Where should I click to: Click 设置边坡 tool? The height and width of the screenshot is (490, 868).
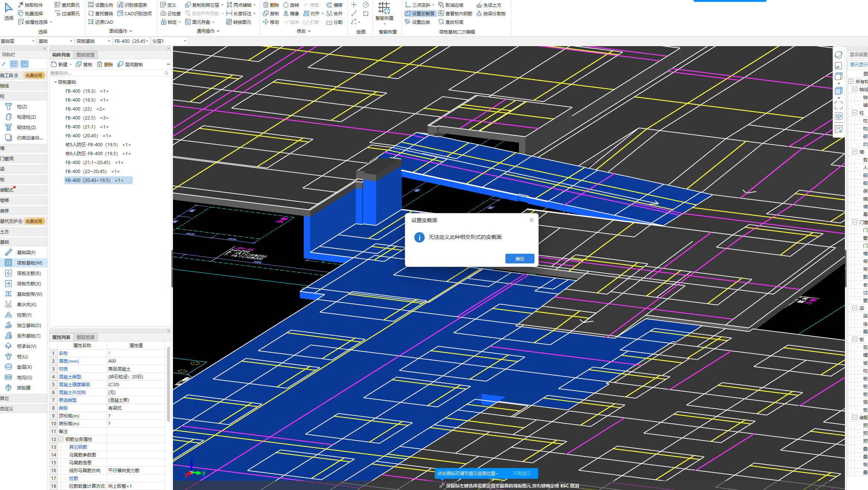pos(417,22)
